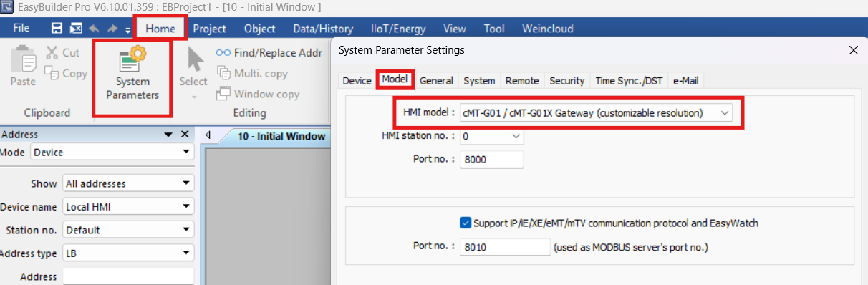Open the View ribbon tab
The height and width of the screenshot is (285, 868).
tap(455, 29)
